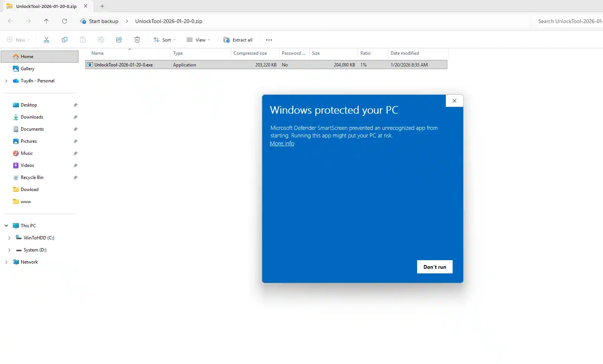Click the Paste clipboard icon
The image size is (603, 364).
pos(83,40)
